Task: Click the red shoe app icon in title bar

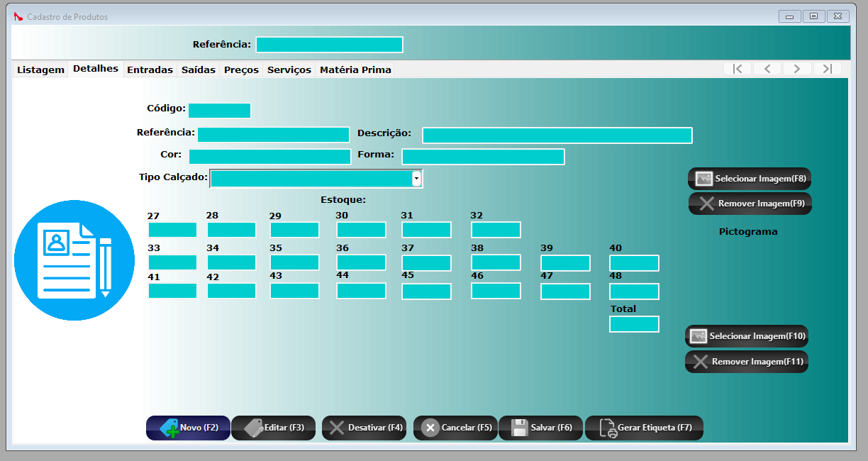Action: click(18, 16)
